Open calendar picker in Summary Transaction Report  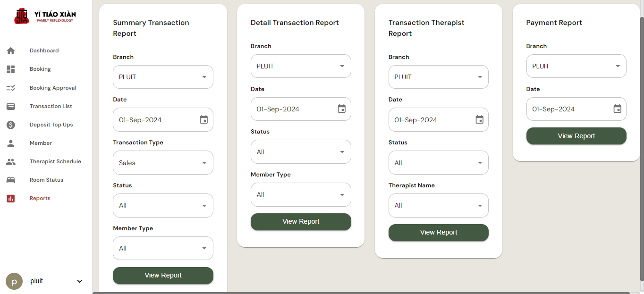pyautogui.click(x=204, y=120)
